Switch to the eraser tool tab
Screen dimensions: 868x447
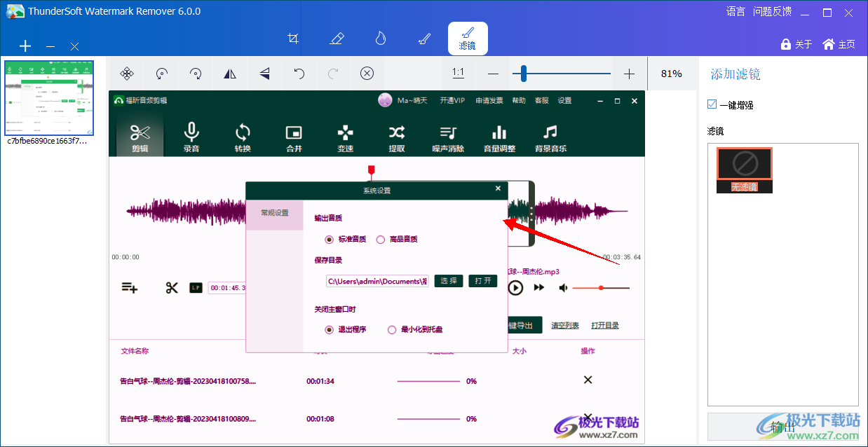pos(337,39)
